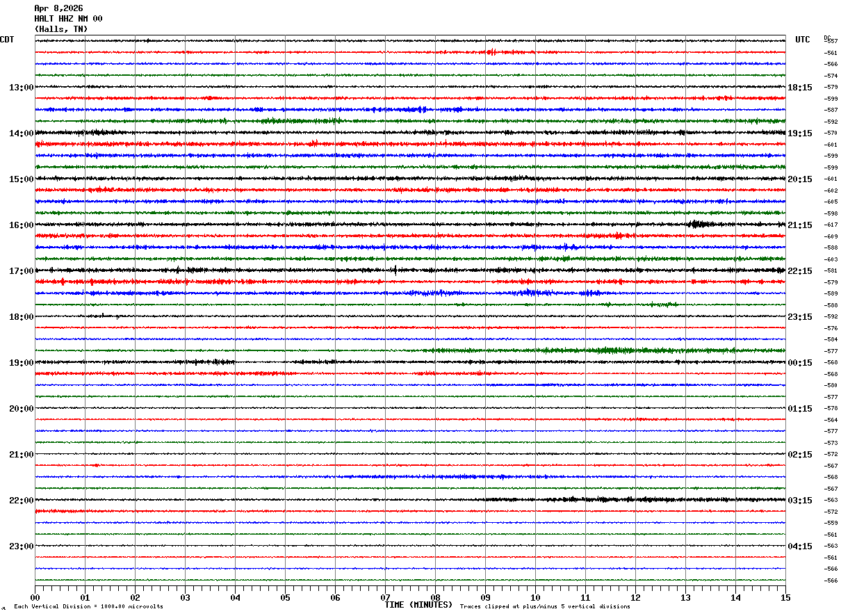
Task: Click the x-axis minute label "13"
Action: coord(685,597)
